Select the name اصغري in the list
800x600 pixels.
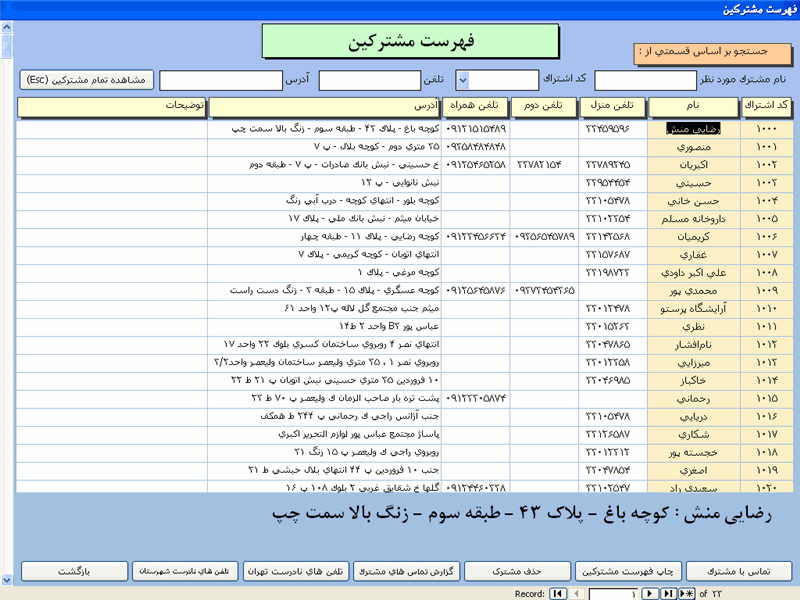coord(693,470)
